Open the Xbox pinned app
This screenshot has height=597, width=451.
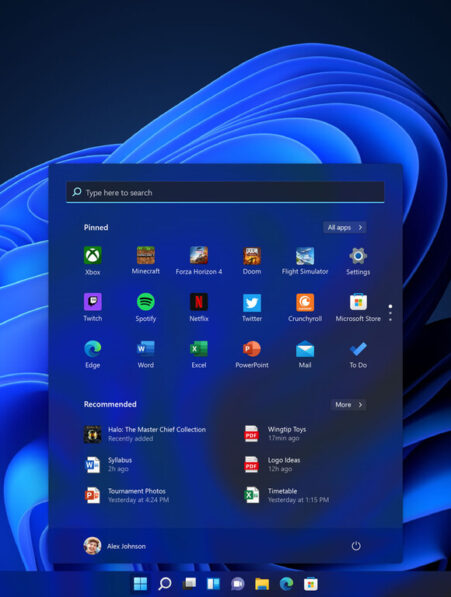[92, 260]
